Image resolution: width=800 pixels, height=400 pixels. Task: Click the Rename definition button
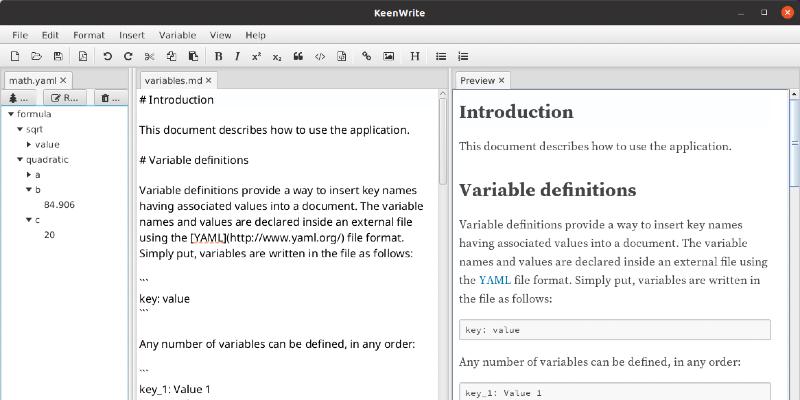tap(65, 98)
